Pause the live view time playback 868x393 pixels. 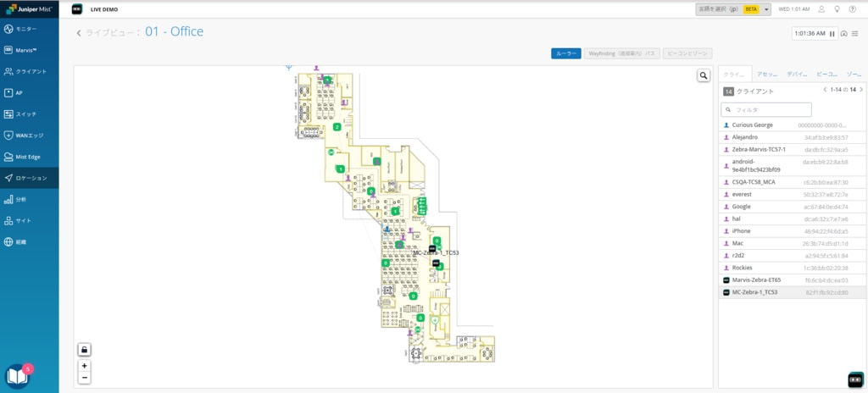pyautogui.click(x=832, y=34)
